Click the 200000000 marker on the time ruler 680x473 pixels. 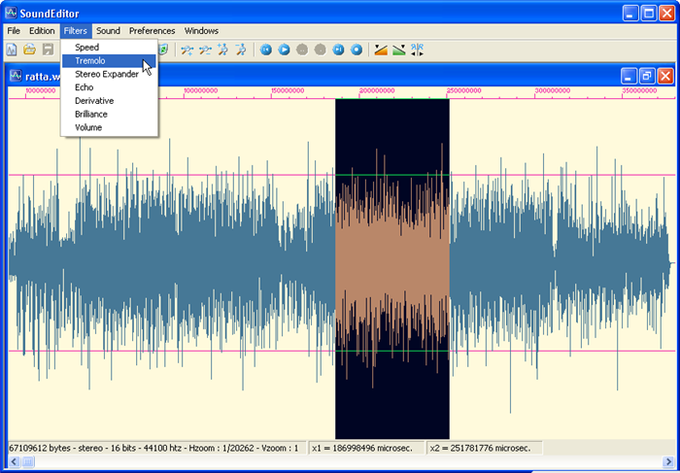377,91
